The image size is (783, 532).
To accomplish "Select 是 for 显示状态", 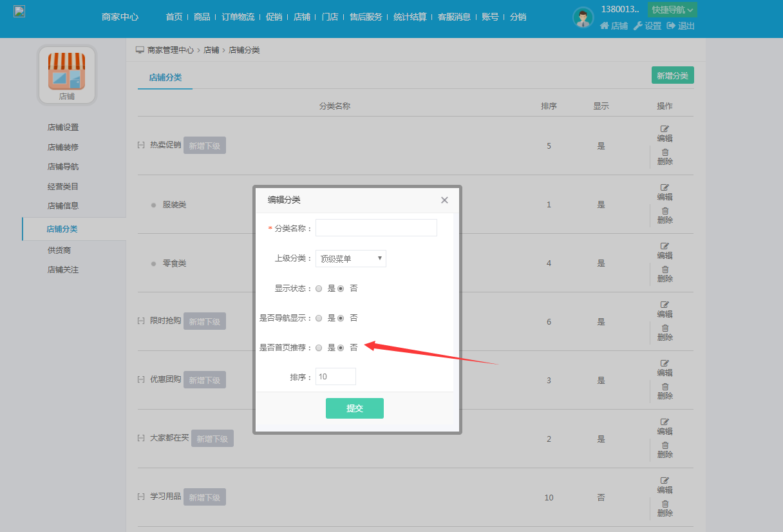I will pyautogui.click(x=319, y=289).
